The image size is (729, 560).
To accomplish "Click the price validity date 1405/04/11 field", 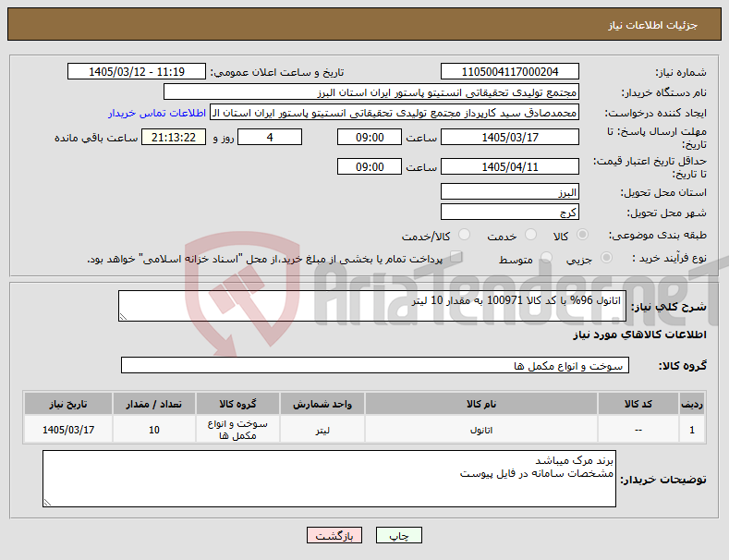I will click(x=509, y=166).
